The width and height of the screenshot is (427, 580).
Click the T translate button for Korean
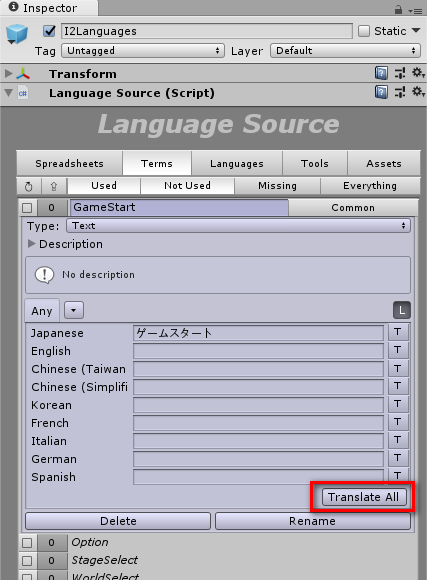tap(398, 404)
